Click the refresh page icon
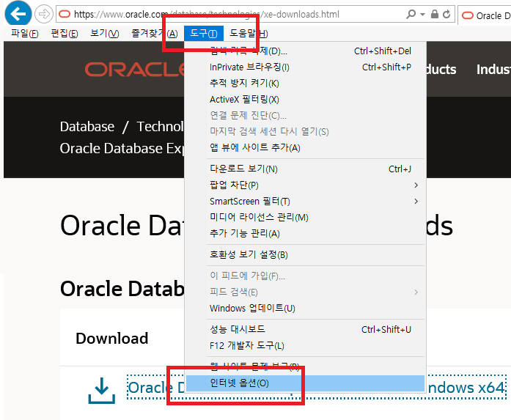This screenshot has height=420, width=511. 446,14
